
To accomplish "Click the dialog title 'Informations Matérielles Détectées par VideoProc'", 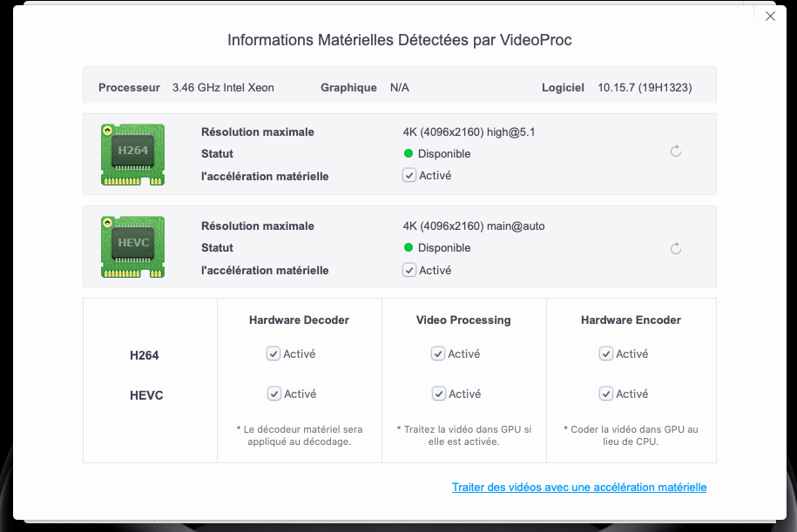I will [x=400, y=40].
